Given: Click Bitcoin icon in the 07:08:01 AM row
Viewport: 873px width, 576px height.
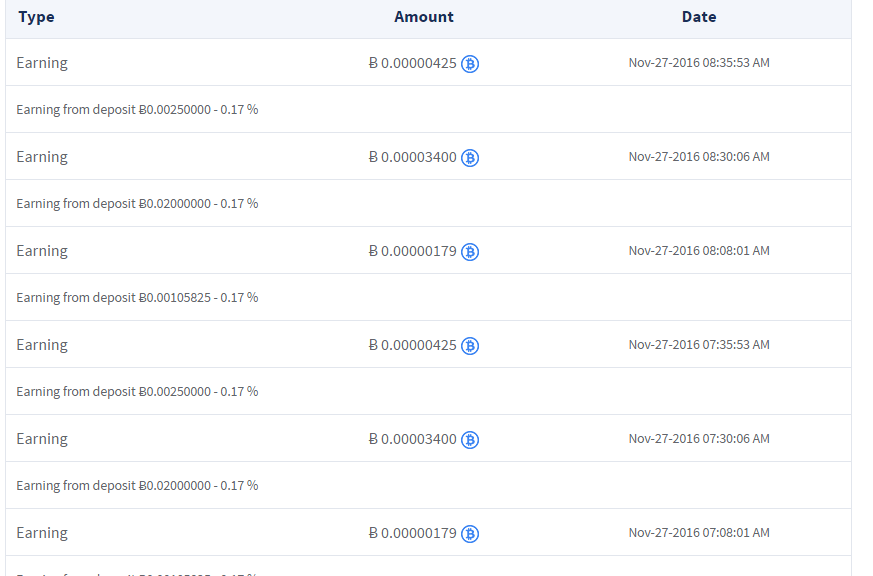Looking at the screenshot, I should tap(470, 534).
